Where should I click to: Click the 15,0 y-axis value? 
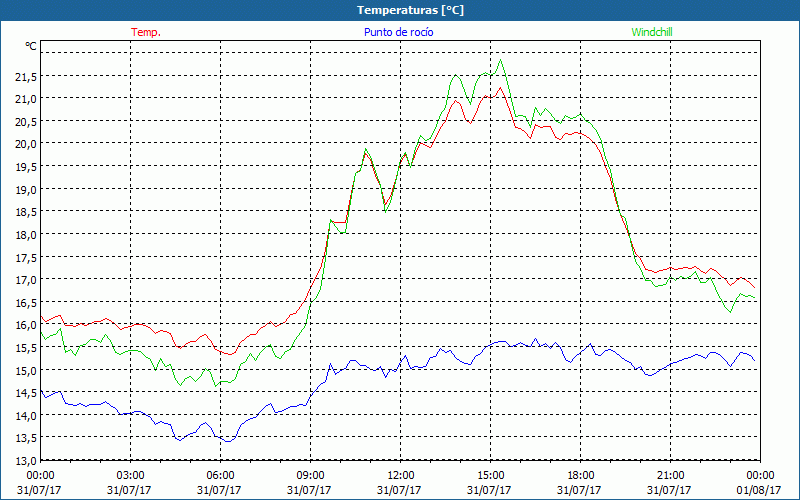pyautogui.click(x=26, y=370)
